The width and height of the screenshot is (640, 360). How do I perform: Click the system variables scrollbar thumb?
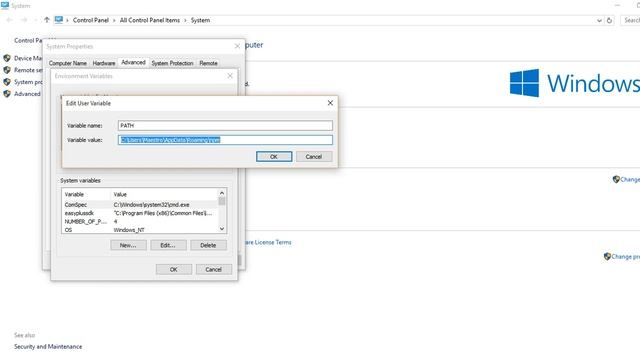pyautogui.click(x=222, y=201)
